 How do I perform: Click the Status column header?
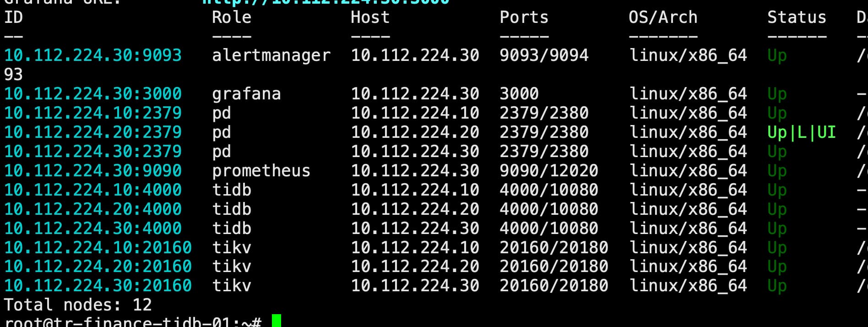[x=797, y=17]
